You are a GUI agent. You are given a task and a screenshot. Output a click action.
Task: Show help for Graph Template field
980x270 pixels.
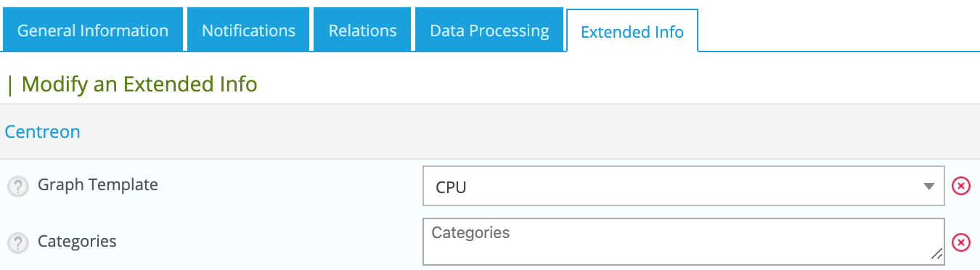coord(17,187)
